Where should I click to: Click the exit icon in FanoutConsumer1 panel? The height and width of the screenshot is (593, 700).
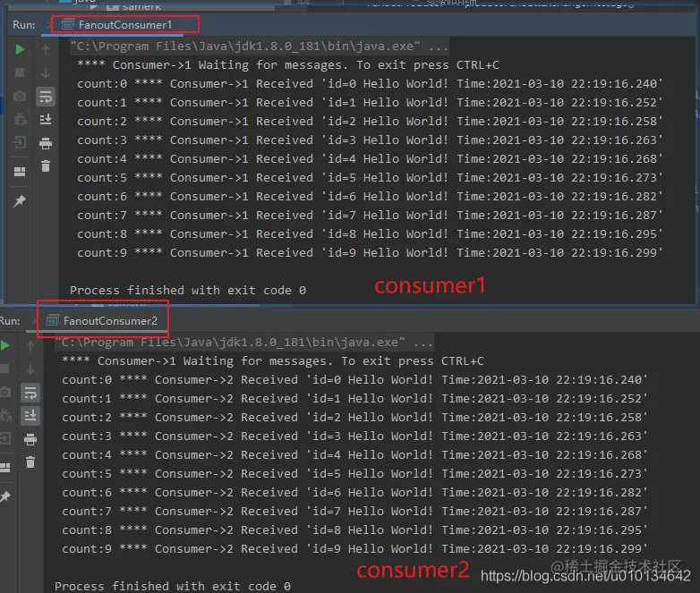click(20, 142)
